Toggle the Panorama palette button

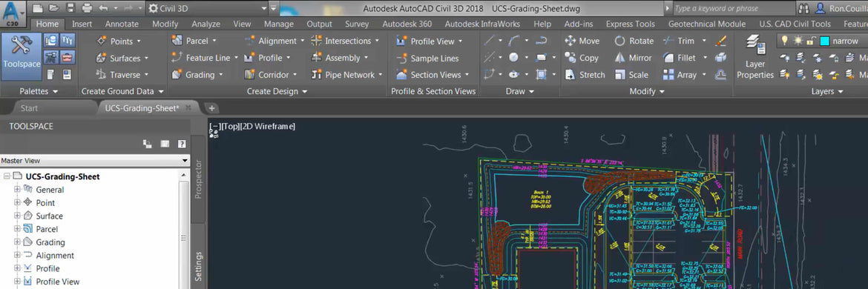pyautogui.click(x=51, y=75)
